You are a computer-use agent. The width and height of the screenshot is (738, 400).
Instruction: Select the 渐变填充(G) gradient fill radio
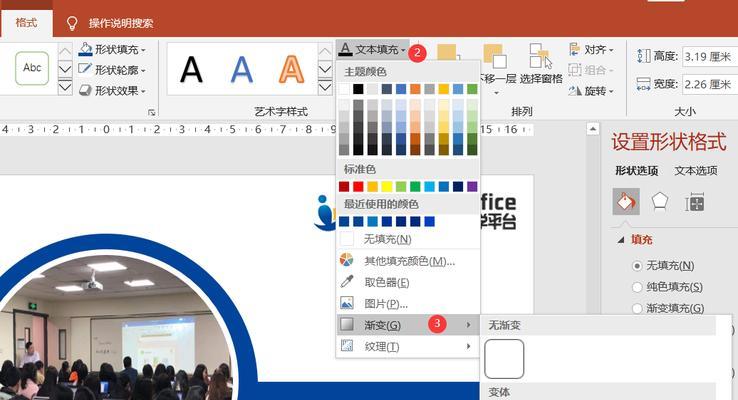click(x=637, y=309)
